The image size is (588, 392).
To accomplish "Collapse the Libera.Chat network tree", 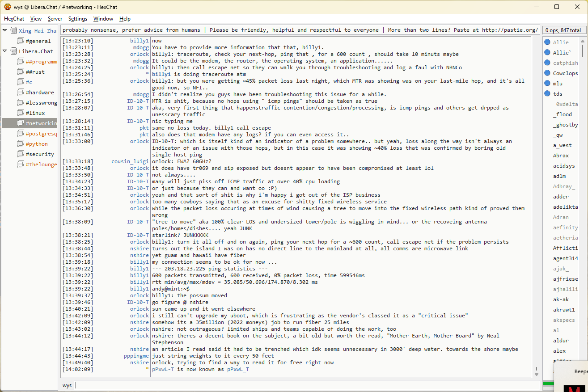I will coord(5,51).
